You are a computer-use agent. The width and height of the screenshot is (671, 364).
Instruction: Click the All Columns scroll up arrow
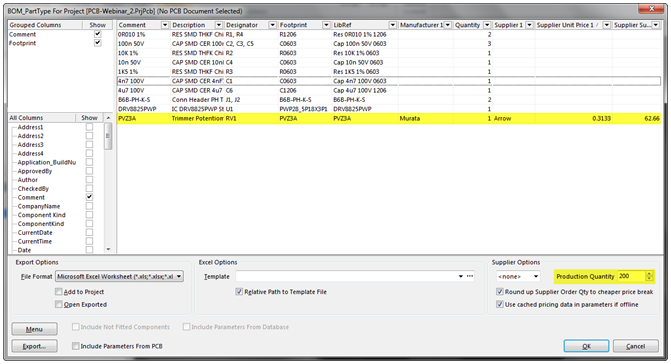click(108, 118)
